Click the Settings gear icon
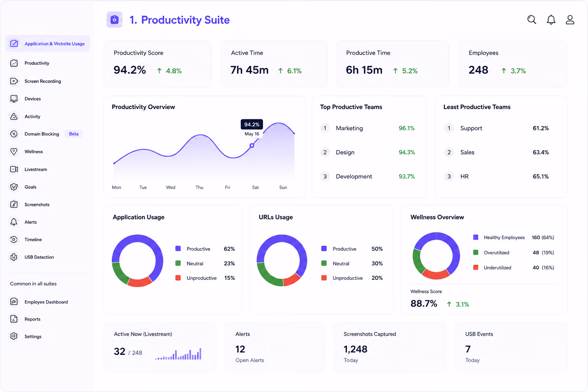Image resolution: width=588 pixels, height=392 pixels. 14,336
